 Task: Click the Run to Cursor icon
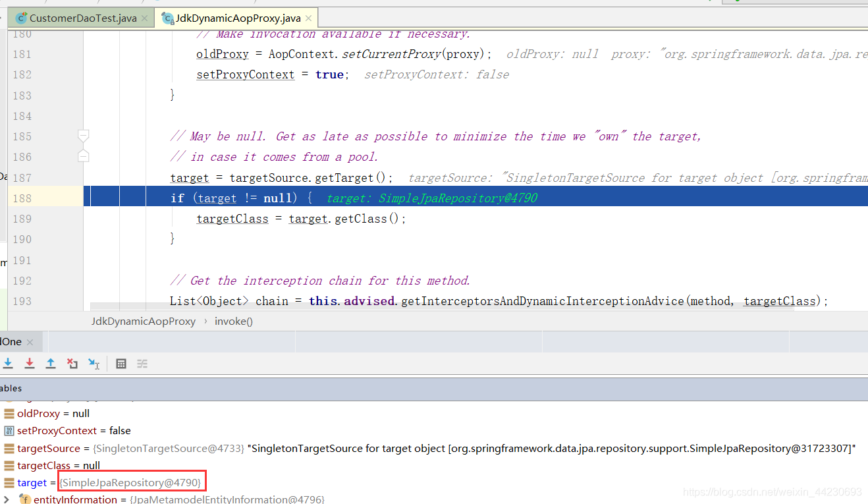point(94,364)
